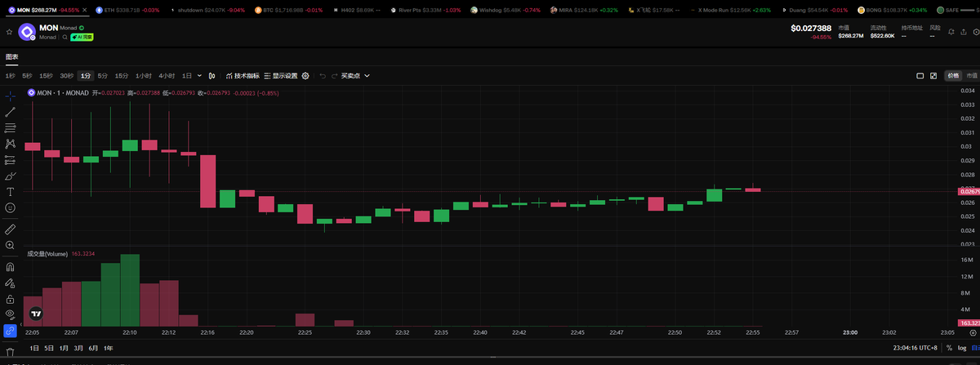Select the Text annotation tool
The width and height of the screenshot is (980, 365).
pyautogui.click(x=10, y=192)
